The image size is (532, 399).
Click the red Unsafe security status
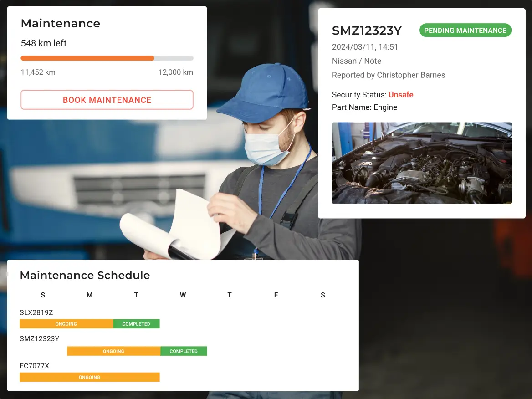tap(401, 95)
